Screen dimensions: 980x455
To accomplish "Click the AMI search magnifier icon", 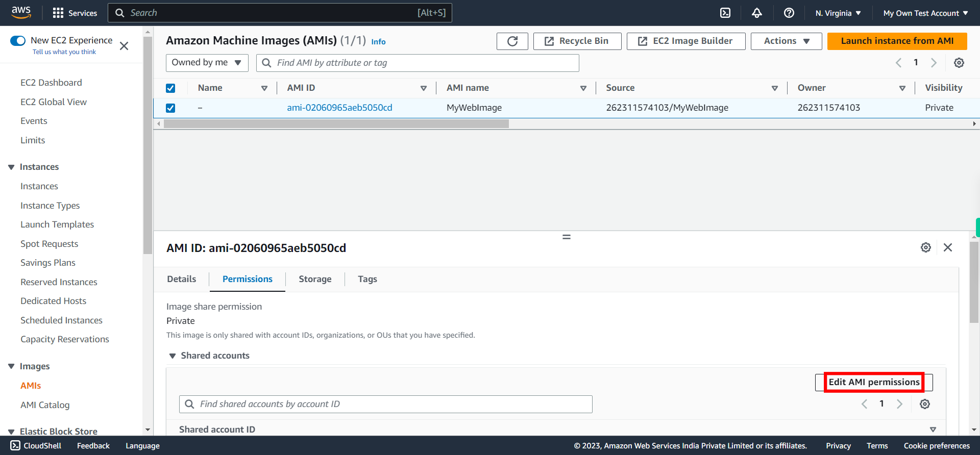I will 266,63.
